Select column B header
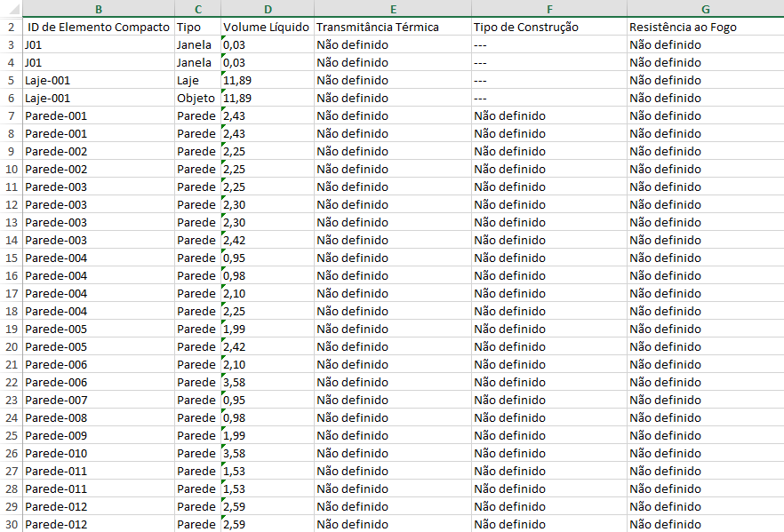The height and width of the screenshot is (532, 784). tap(99, 11)
